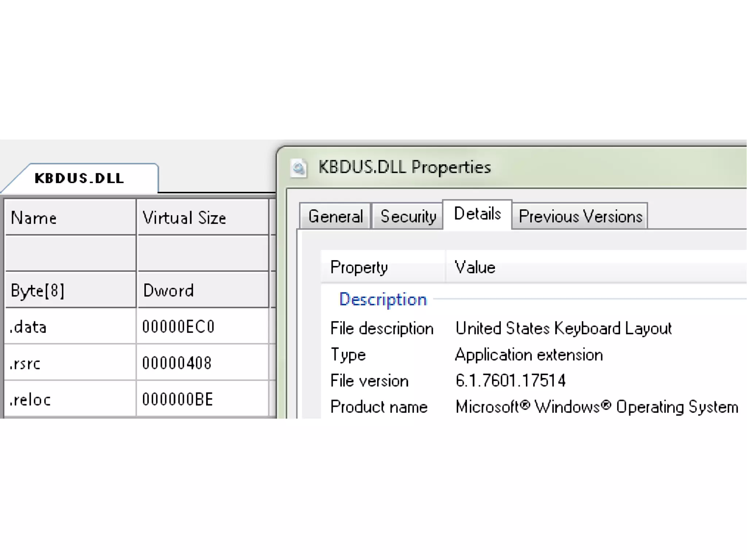
Task: Select the KBDUS.DLL file tab
Action: (80, 178)
